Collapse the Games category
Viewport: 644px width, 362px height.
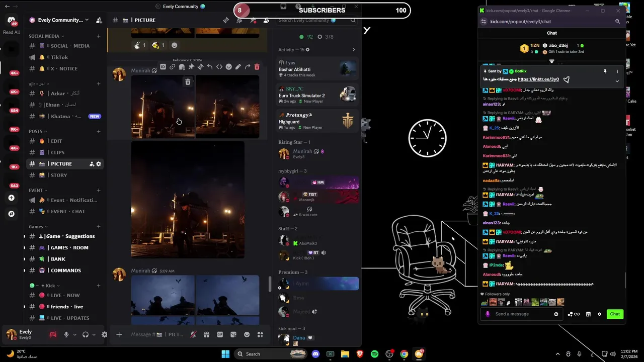pos(39,227)
